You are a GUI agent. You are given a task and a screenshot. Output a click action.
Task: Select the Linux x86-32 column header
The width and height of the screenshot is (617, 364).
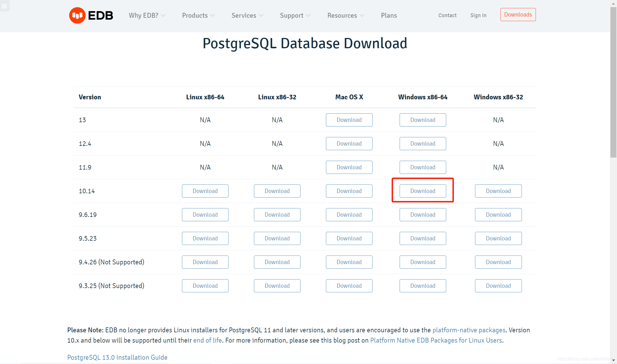click(277, 97)
